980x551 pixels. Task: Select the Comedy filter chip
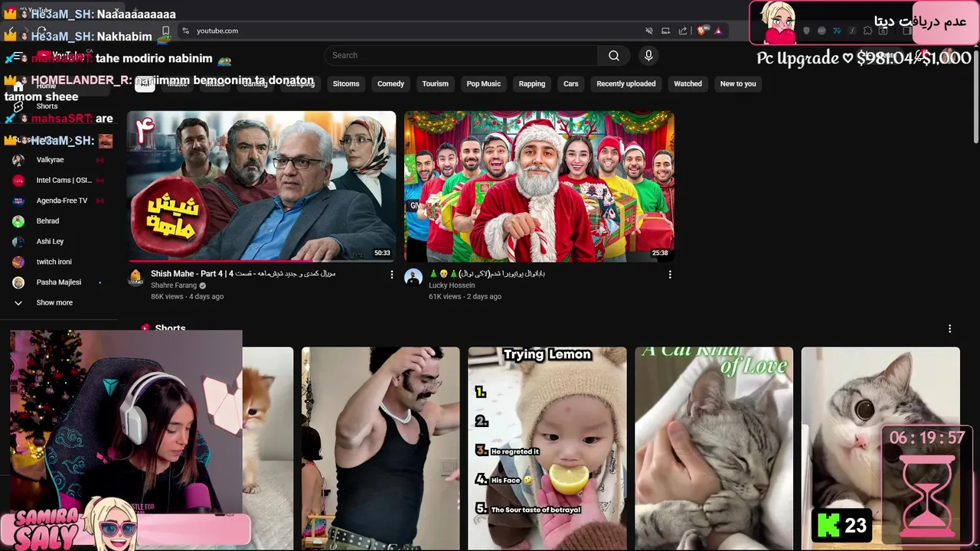[x=390, y=83]
